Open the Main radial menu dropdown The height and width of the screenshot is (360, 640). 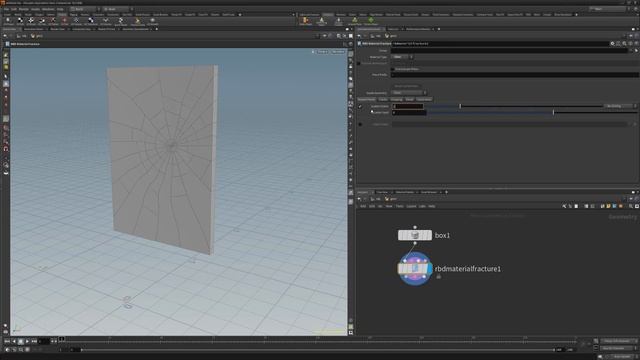(118, 9)
